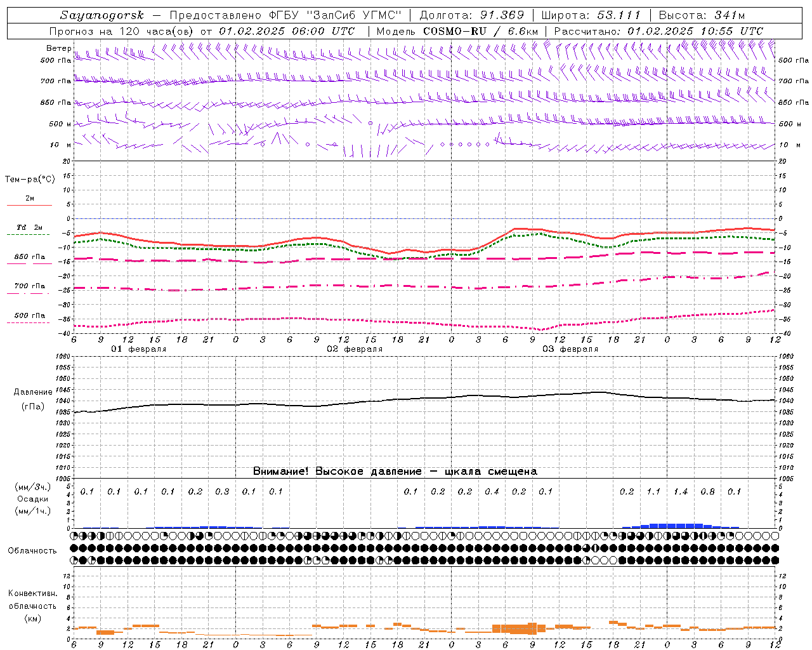Click the 500 м wind level label on left
The width and height of the screenshot is (812, 650).
pyautogui.click(x=60, y=124)
